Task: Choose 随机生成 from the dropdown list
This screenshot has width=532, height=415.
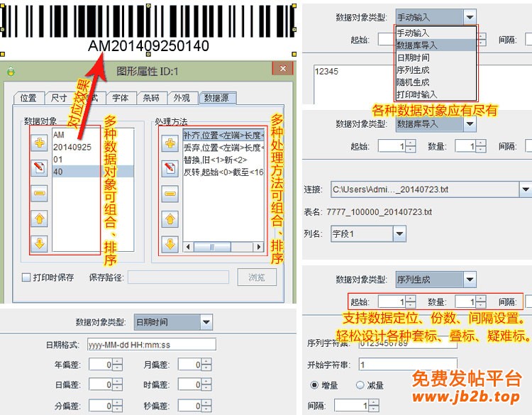Action: [x=436, y=82]
